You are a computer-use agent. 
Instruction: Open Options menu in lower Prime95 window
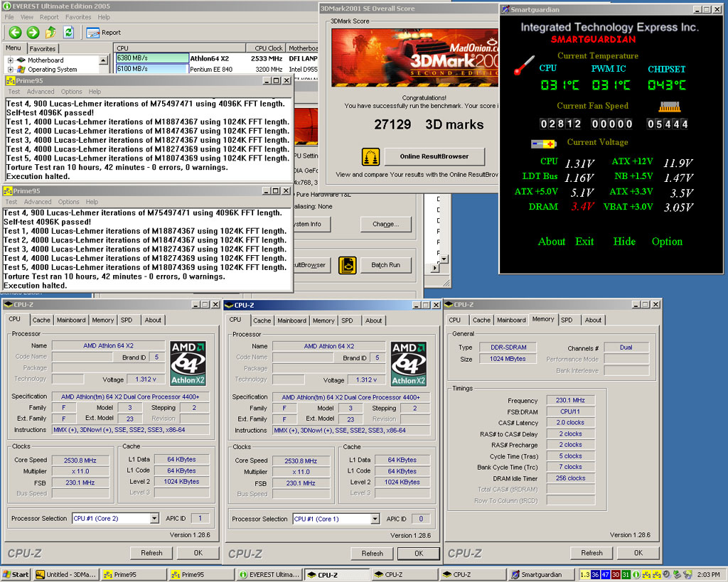tap(69, 202)
